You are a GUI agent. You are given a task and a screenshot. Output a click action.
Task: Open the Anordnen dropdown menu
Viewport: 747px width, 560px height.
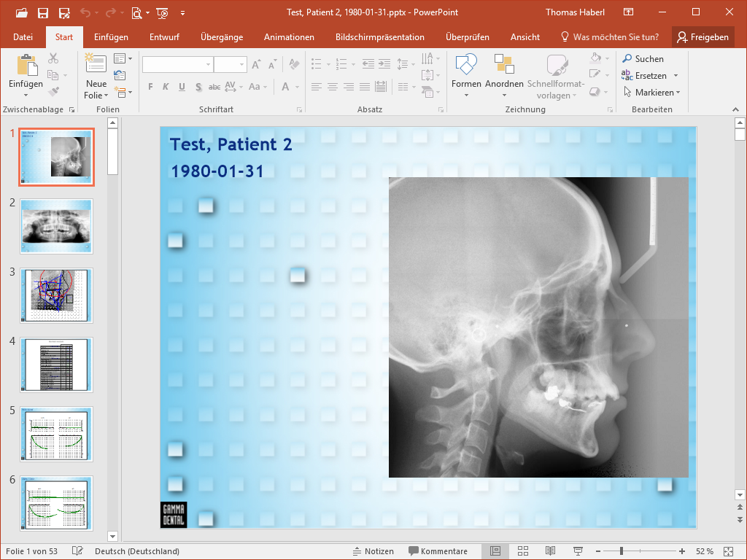504,76
